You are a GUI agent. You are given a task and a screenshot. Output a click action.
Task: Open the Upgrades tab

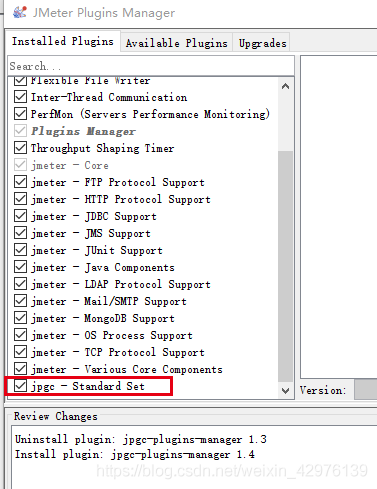point(262,43)
